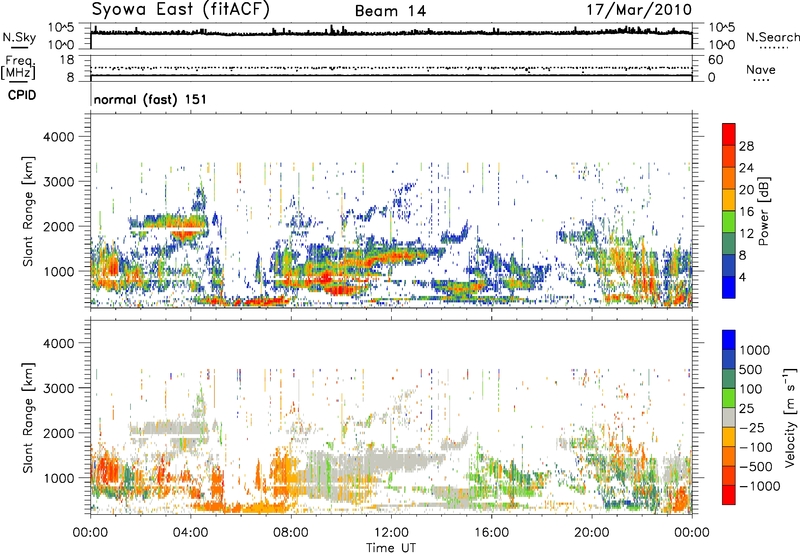Click the '-1000' velocity colorbar tick
This screenshot has width=800, height=554.
(x=760, y=486)
